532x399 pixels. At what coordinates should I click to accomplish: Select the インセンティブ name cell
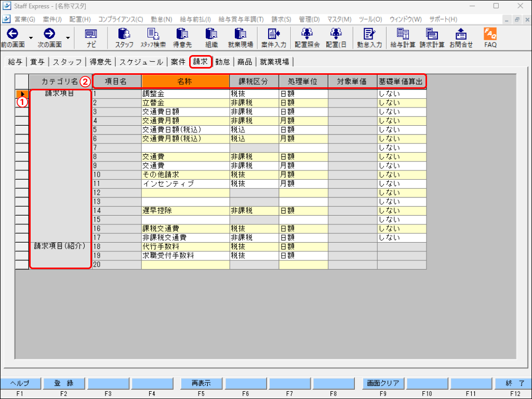(x=185, y=183)
